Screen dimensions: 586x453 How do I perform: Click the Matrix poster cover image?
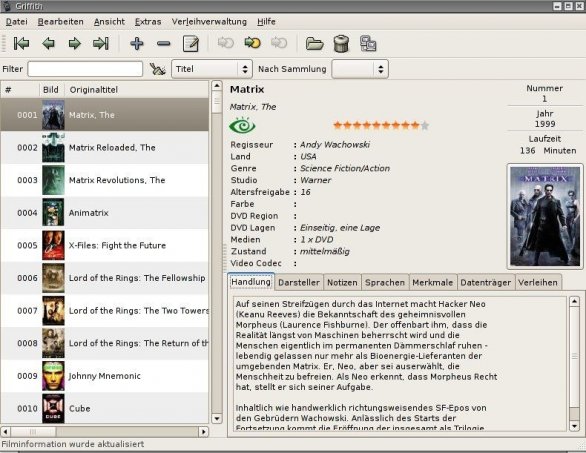point(545,216)
